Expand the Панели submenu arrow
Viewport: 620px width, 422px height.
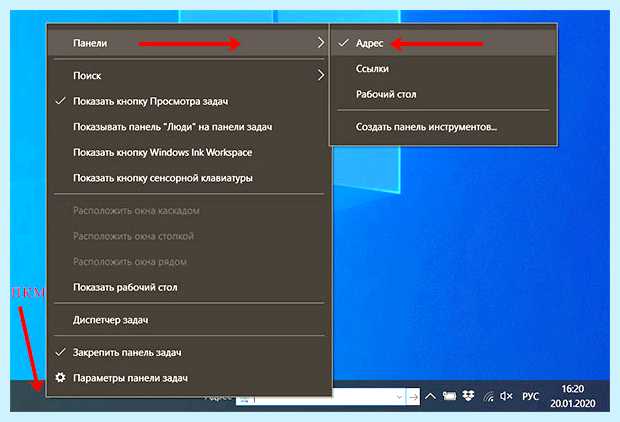click(321, 43)
